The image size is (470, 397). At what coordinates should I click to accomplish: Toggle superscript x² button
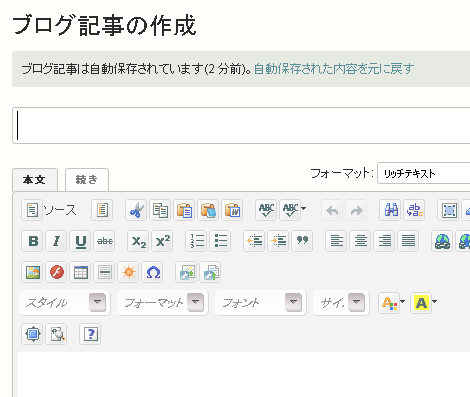pyautogui.click(x=162, y=241)
